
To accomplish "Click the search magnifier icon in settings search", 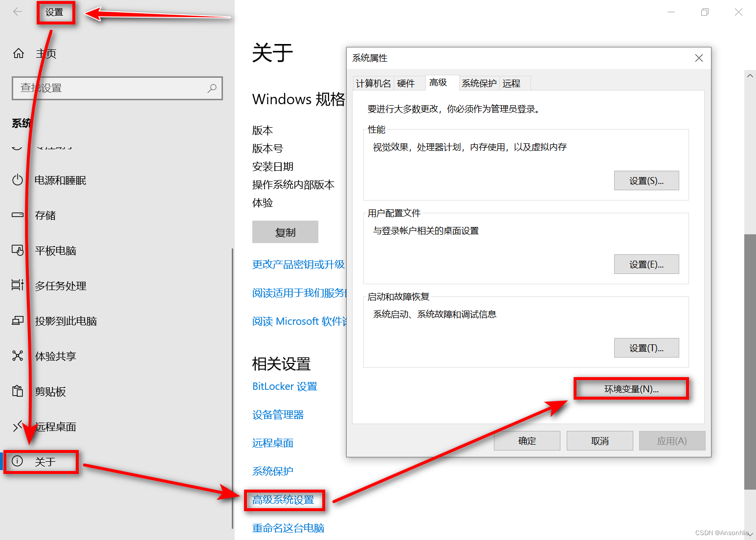I will [212, 88].
